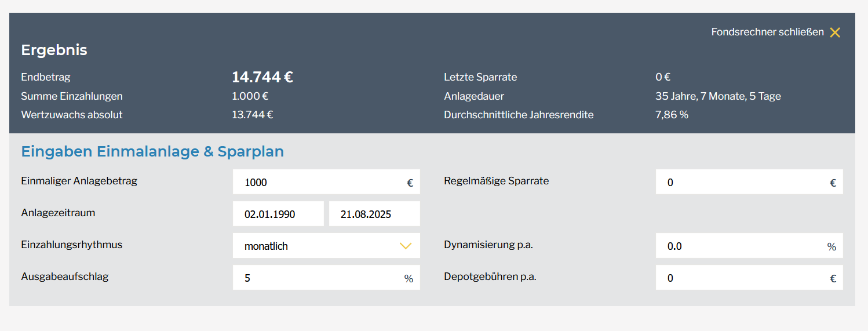Expand the Einzahlungsrhythmus dropdown arrow
This screenshot has width=868, height=331.
pyautogui.click(x=406, y=246)
